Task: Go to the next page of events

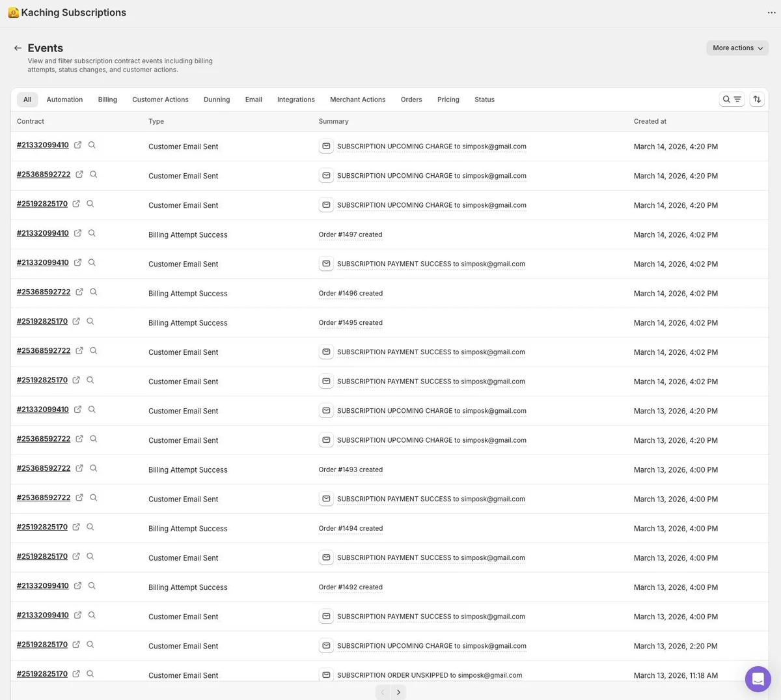Action: coord(398,692)
